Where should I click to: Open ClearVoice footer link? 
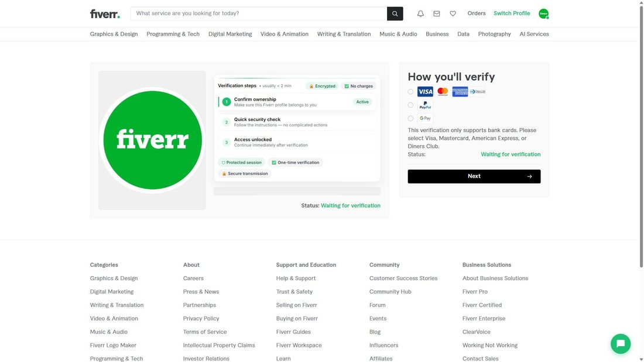click(476, 332)
